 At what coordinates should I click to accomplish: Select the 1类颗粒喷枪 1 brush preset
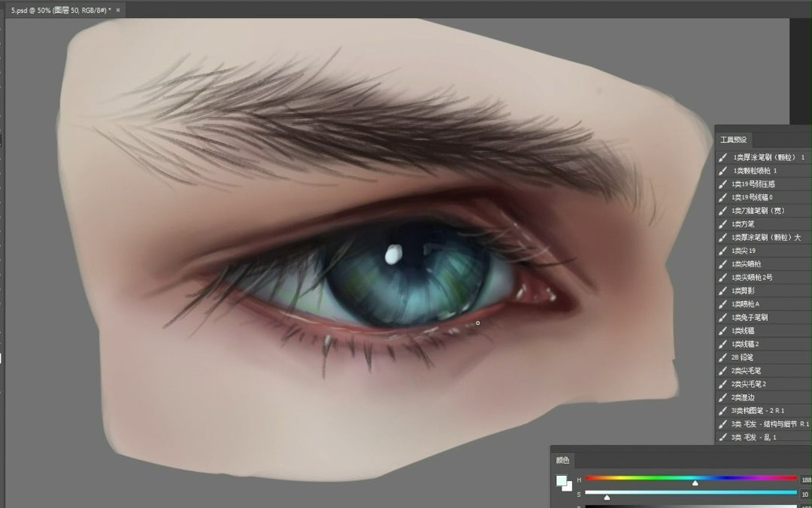[x=764, y=171]
